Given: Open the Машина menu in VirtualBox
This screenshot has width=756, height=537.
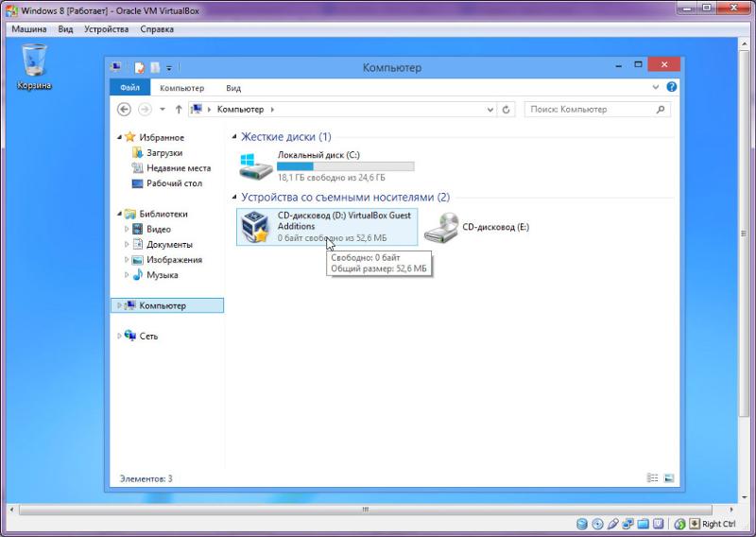Looking at the screenshot, I should click(29, 29).
